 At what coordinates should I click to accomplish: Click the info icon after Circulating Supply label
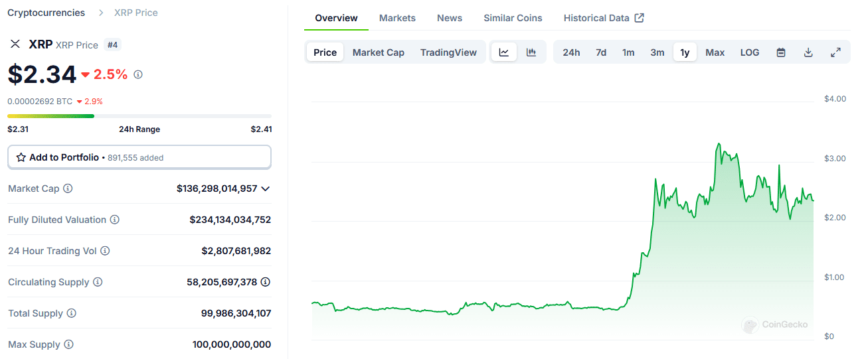(98, 282)
